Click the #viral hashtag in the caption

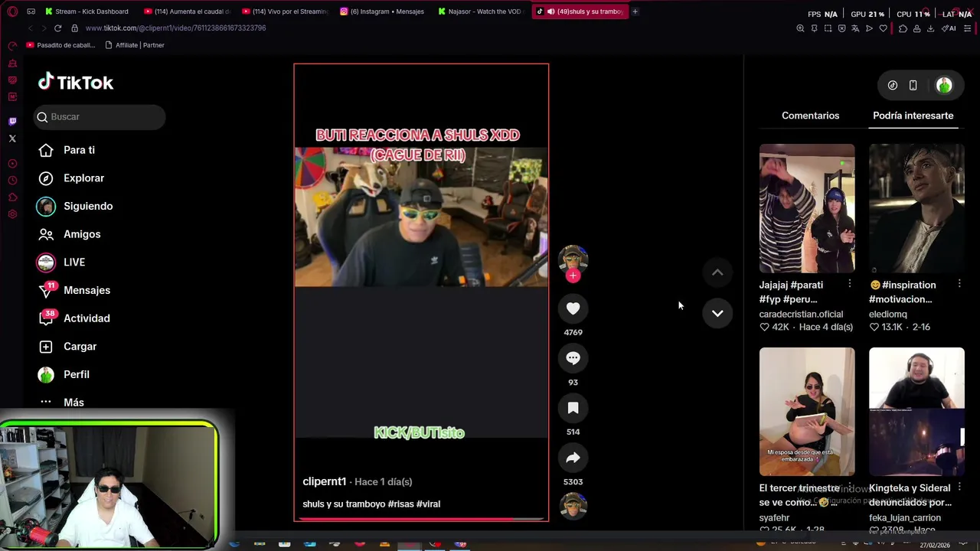(x=428, y=504)
